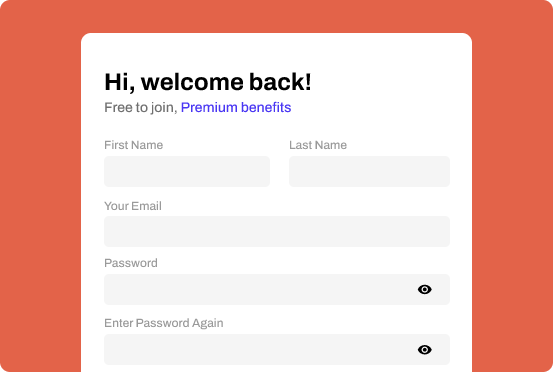Toggle password visibility eye in Password field

(425, 289)
